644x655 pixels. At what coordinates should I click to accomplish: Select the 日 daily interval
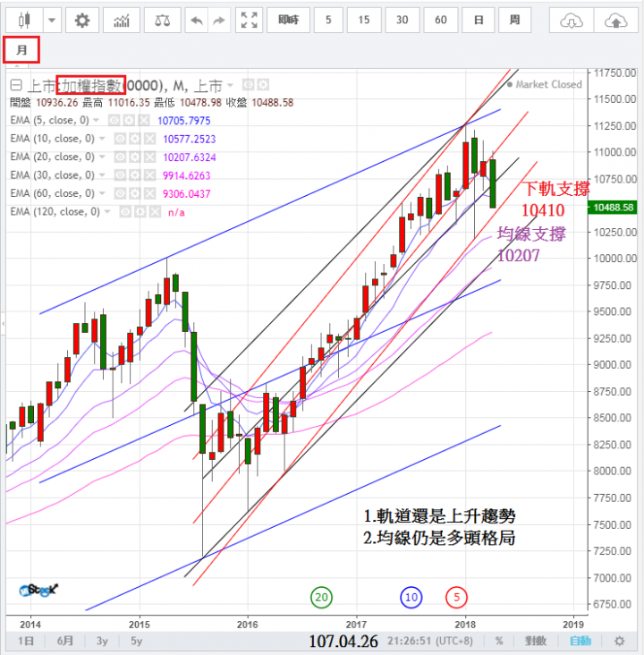coord(479,20)
